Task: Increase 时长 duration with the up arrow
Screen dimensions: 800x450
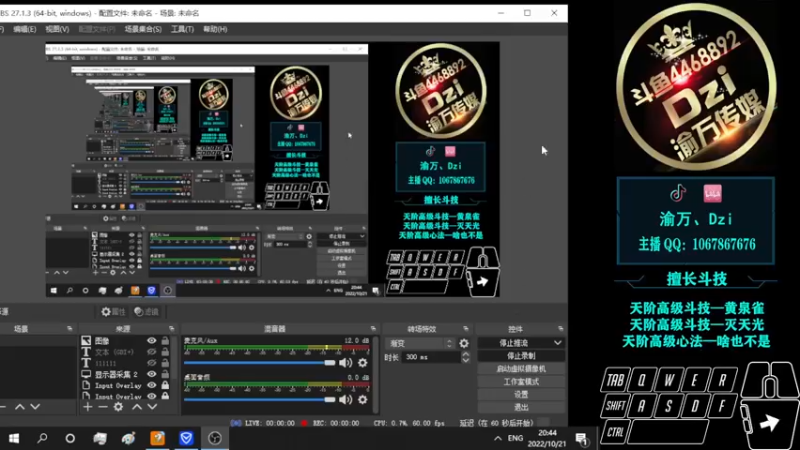Action: click(x=465, y=354)
